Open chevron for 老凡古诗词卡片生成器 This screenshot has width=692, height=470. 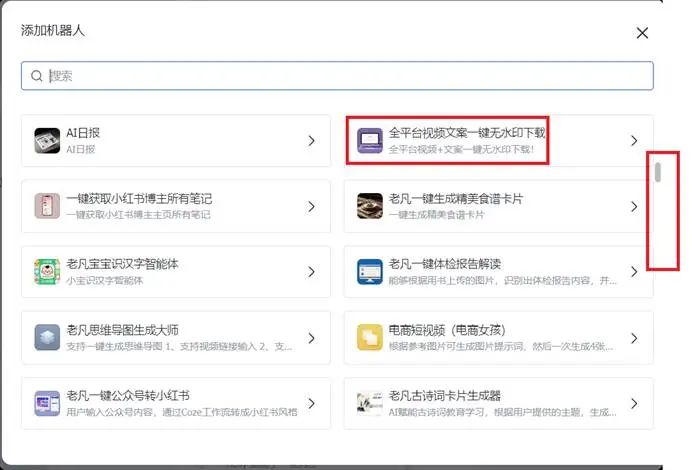[634, 403]
